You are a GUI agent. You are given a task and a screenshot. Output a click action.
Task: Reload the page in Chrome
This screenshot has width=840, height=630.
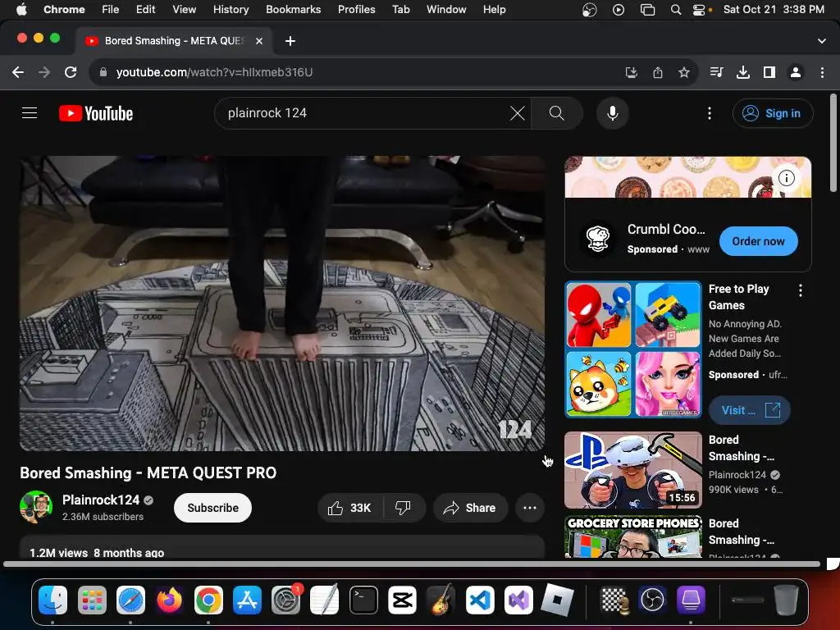click(71, 72)
